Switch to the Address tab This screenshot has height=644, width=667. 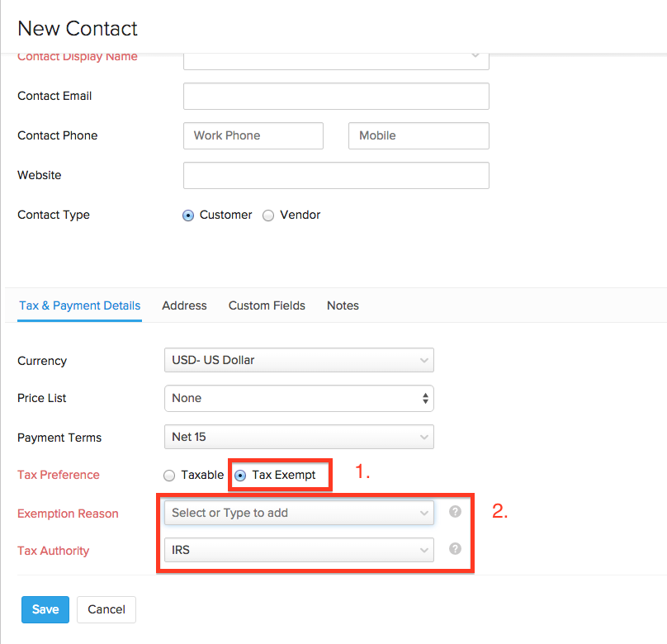point(184,305)
